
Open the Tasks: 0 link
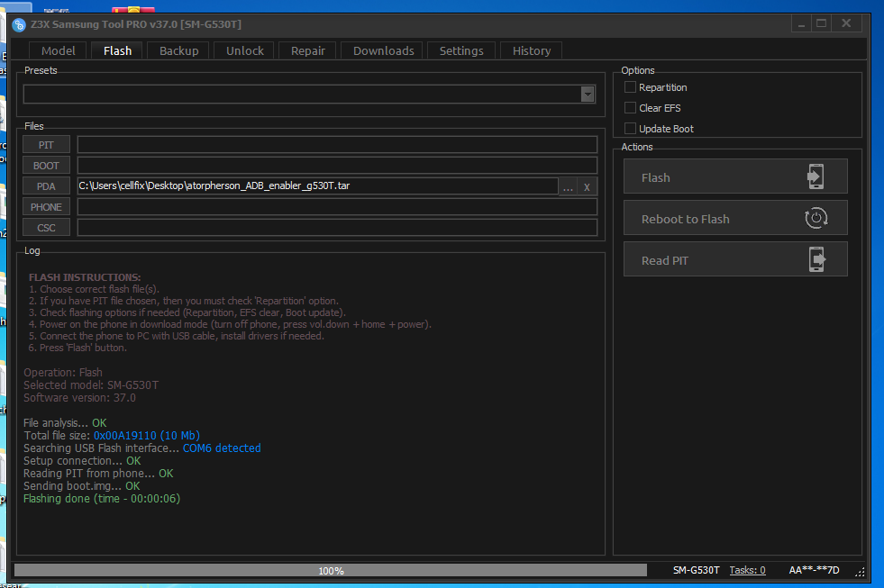747,570
